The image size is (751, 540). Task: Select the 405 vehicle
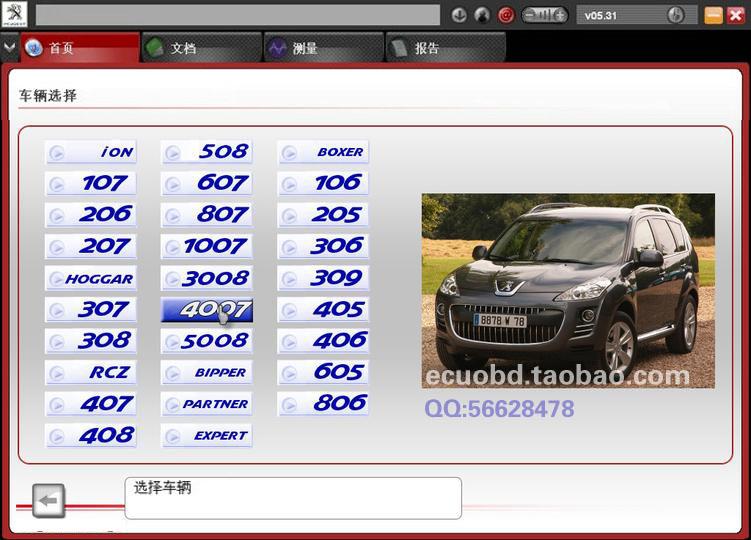coord(323,310)
